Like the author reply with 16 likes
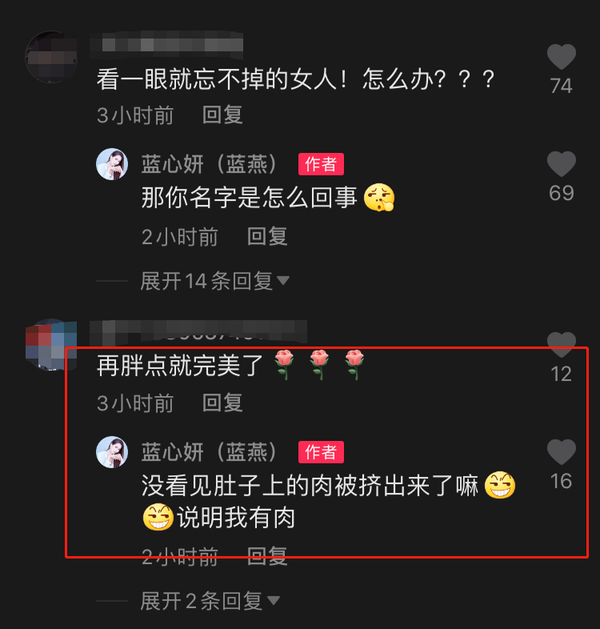This screenshot has height=629, width=600. (x=561, y=452)
